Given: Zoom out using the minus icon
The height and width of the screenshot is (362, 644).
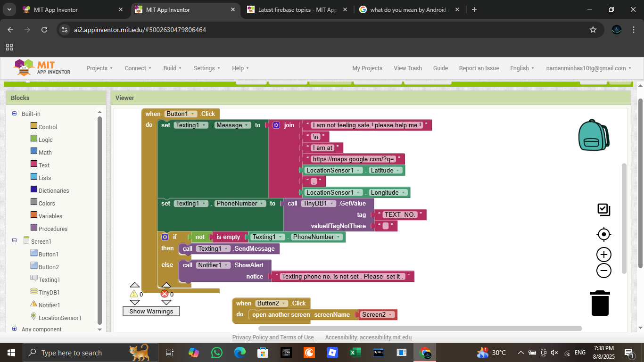Looking at the screenshot, I should point(603,271).
